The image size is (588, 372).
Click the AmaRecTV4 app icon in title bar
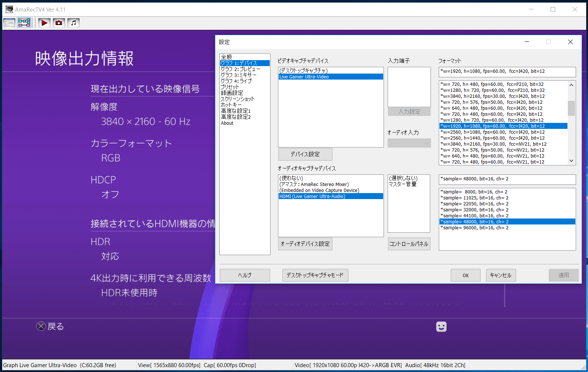(9, 9)
